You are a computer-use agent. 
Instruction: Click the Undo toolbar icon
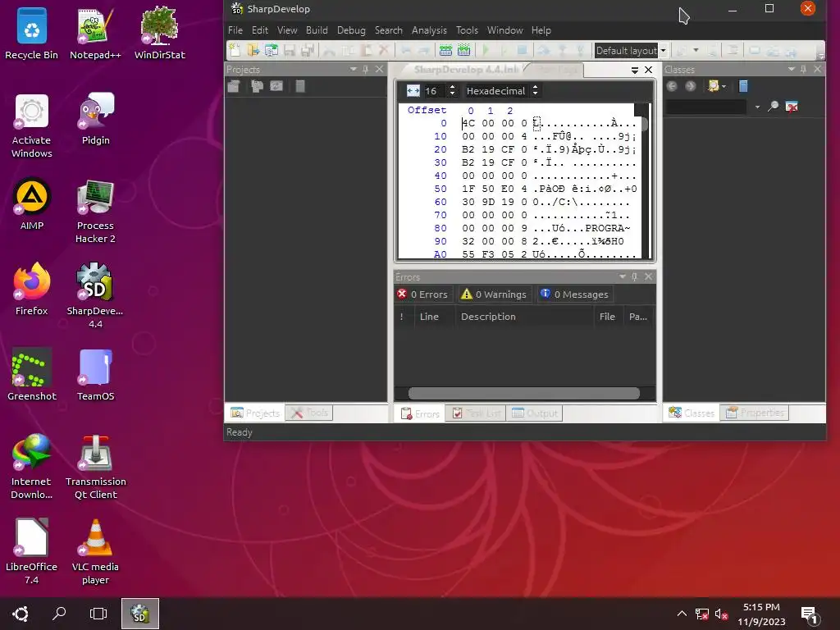pos(406,50)
